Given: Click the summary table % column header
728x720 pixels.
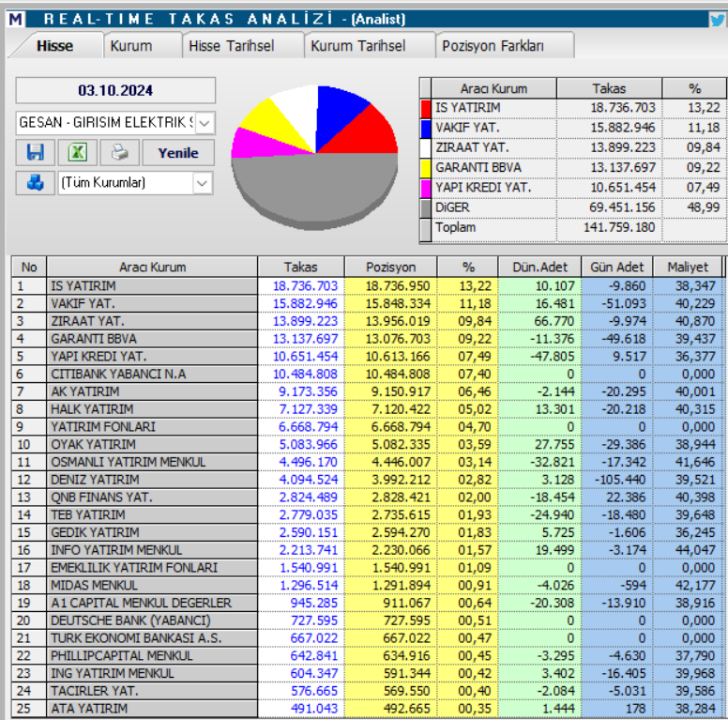Looking at the screenshot, I should (x=694, y=89).
